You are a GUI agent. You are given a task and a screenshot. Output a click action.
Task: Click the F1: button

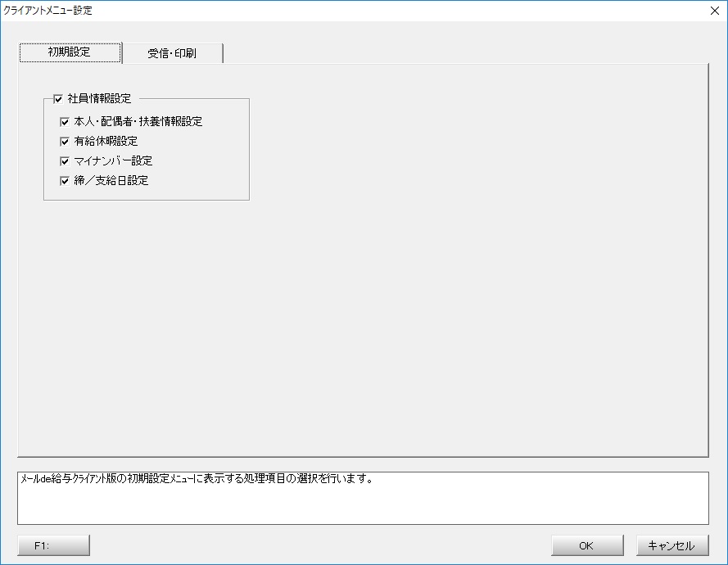point(53,545)
